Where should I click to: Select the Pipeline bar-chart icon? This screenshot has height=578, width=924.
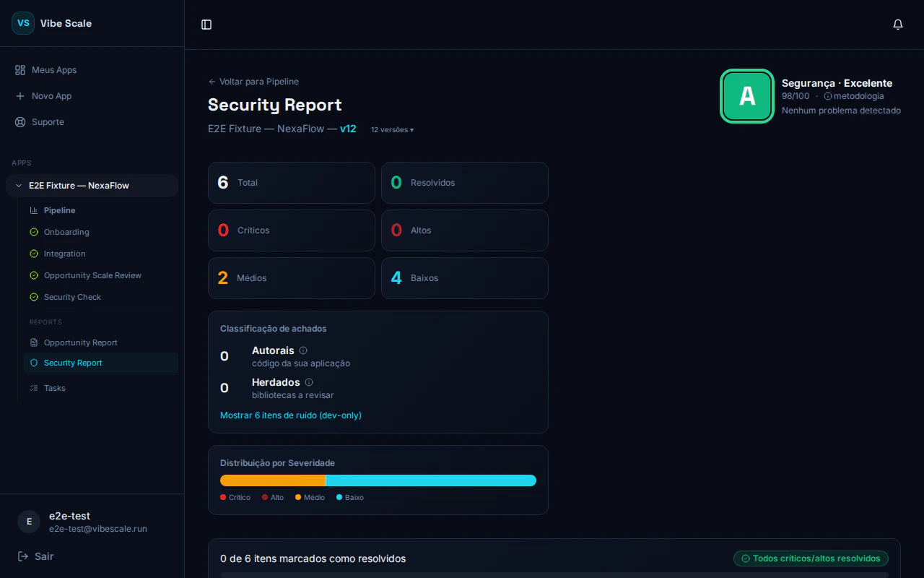[33, 210]
